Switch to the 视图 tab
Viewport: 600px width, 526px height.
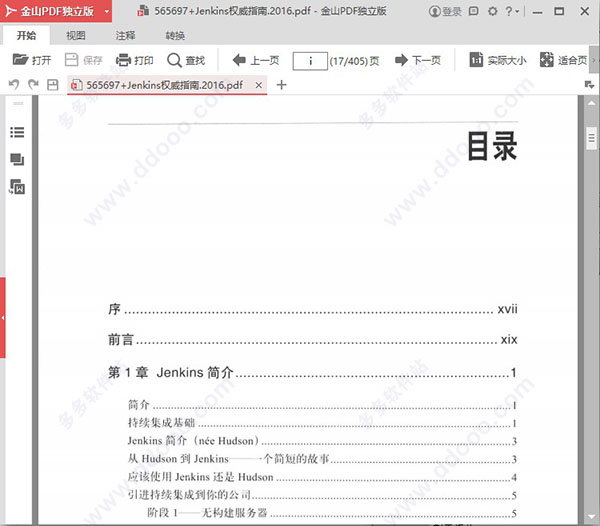(75, 36)
